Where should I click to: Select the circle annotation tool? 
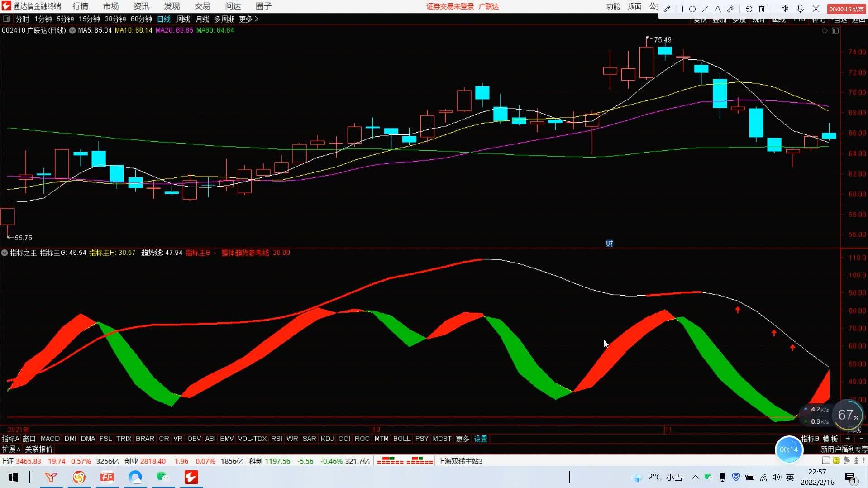pos(692,9)
